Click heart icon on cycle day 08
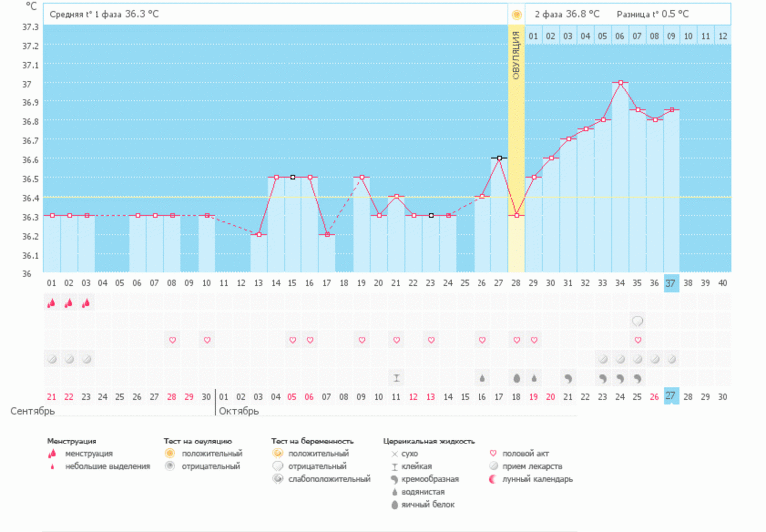The image size is (766, 532). pos(172,340)
